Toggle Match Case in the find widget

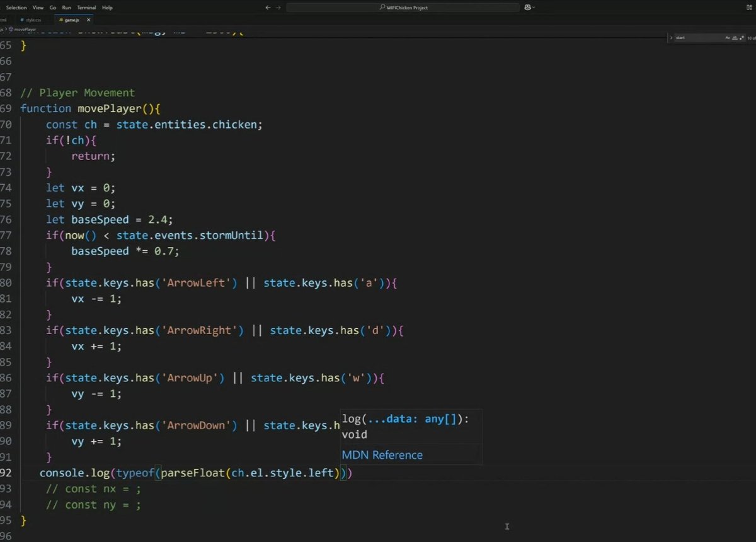[x=727, y=38]
